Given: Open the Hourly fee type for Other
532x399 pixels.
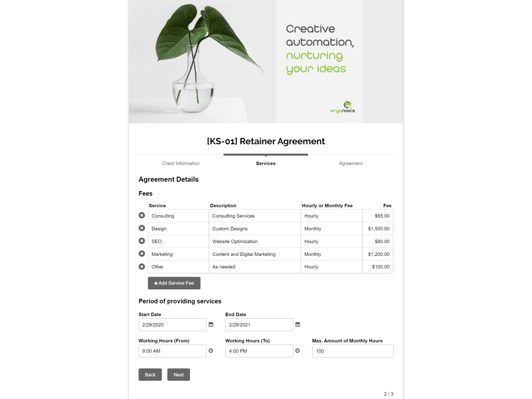Looking at the screenshot, I should (331, 267).
